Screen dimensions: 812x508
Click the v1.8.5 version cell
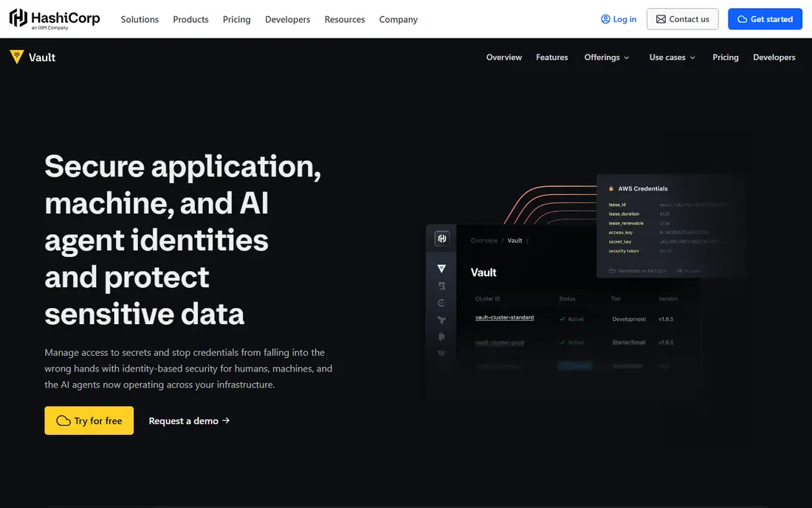(x=666, y=319)
